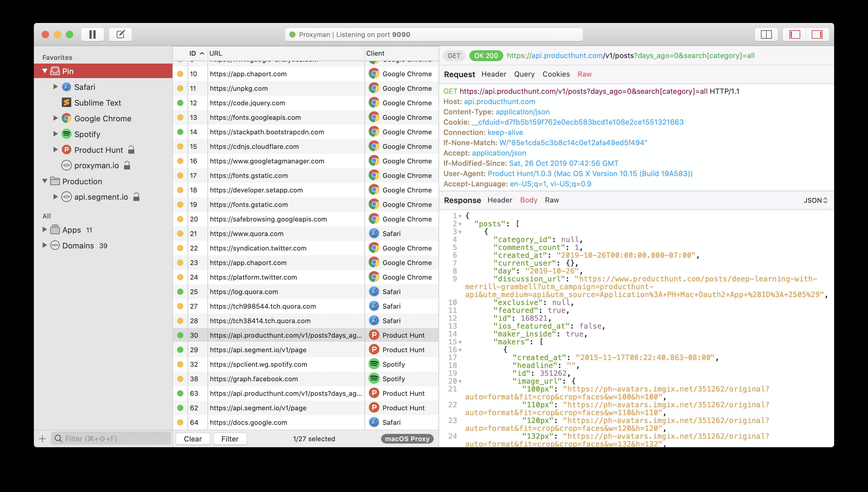Select the response Body tab
This screenshot has width=868, height=492.
point(529,200)
